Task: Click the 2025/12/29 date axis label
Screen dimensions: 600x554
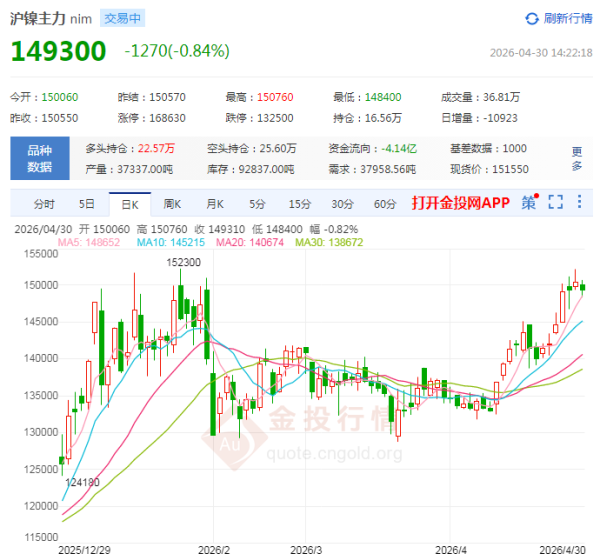Action: (x=84, y=549)
